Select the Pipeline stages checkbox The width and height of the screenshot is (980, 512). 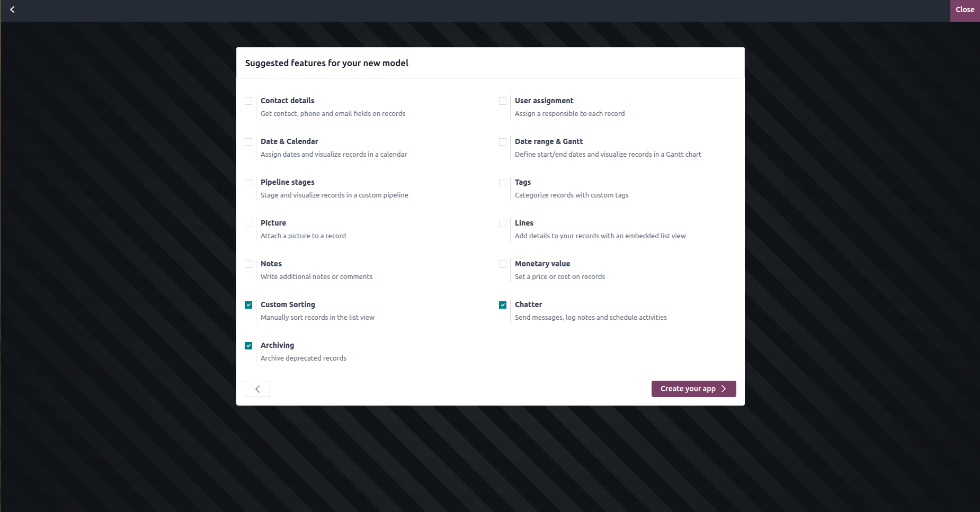(248, 183)
